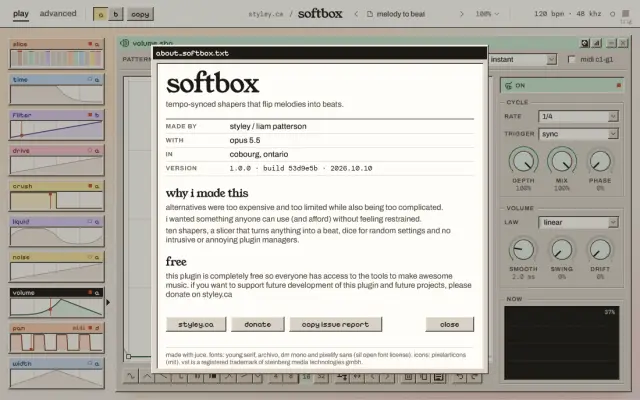
Task: Select the slice shaper thumbnail
Action: [x=56, y=58]
